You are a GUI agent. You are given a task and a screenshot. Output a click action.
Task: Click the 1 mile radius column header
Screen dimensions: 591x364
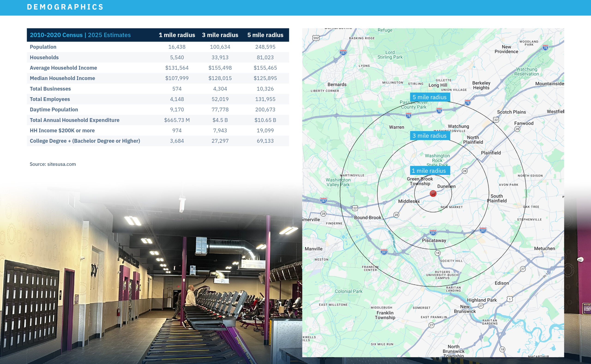click(x=177, y=35)
